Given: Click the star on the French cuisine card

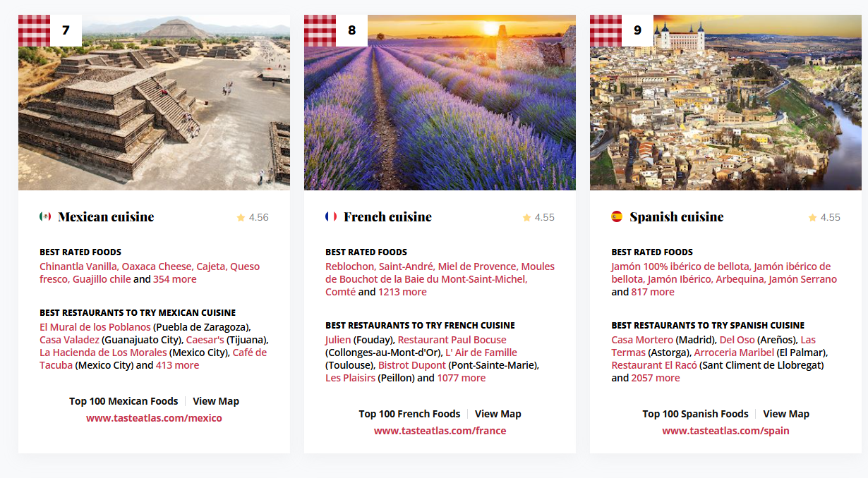Looking at the screenshot, I should pos(526,218).
